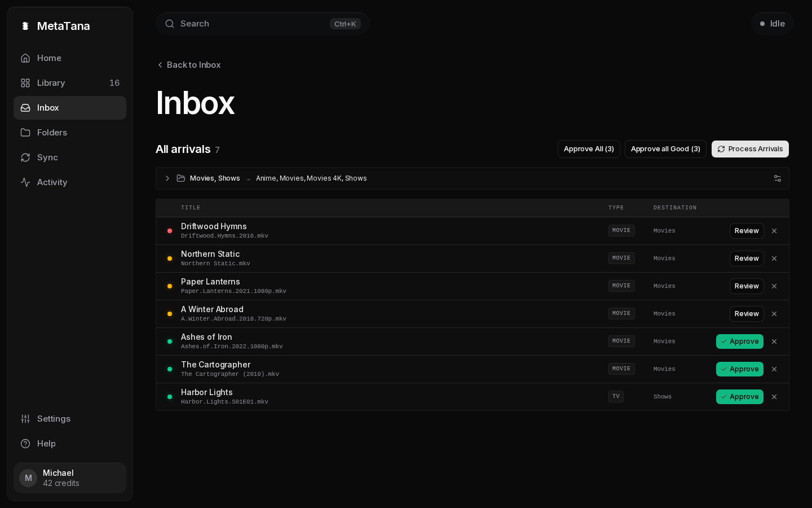Viewport: 812px width, 508px height.
Task: Open the Library section
Action: tap(70, 83)
